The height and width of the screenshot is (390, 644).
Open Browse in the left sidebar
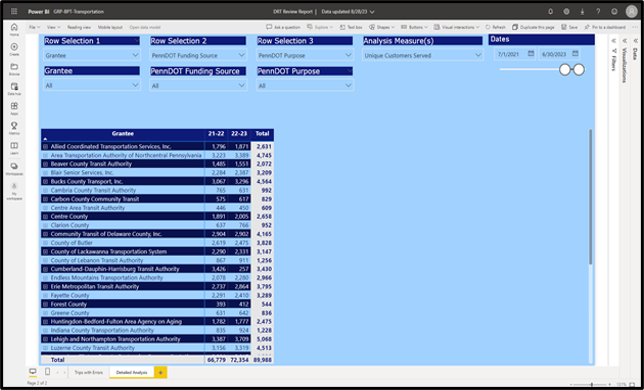[14, 69]
